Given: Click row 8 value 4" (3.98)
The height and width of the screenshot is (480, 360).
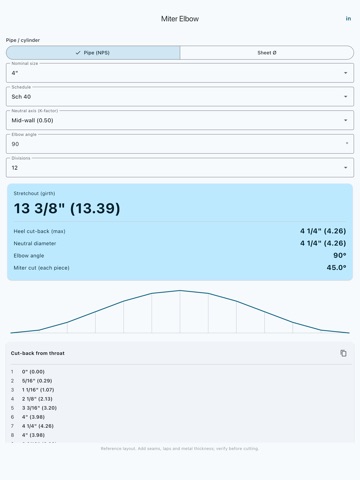Looking at the screenshot, I should pos(33,435).
